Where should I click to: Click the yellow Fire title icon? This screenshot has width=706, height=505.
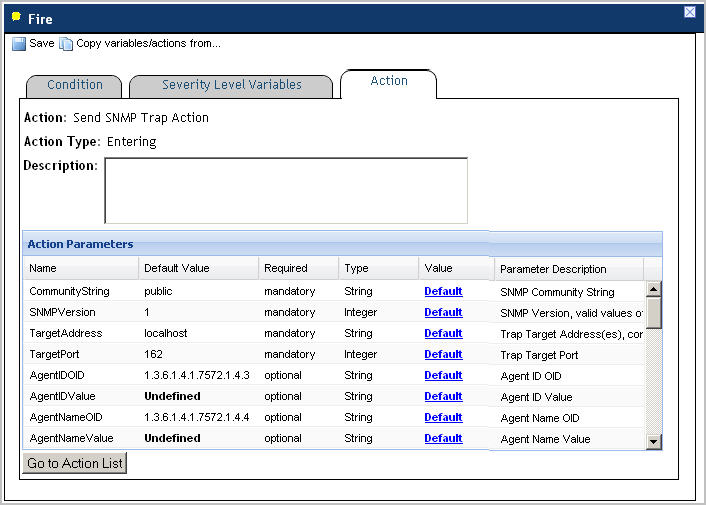click(16, 17)
